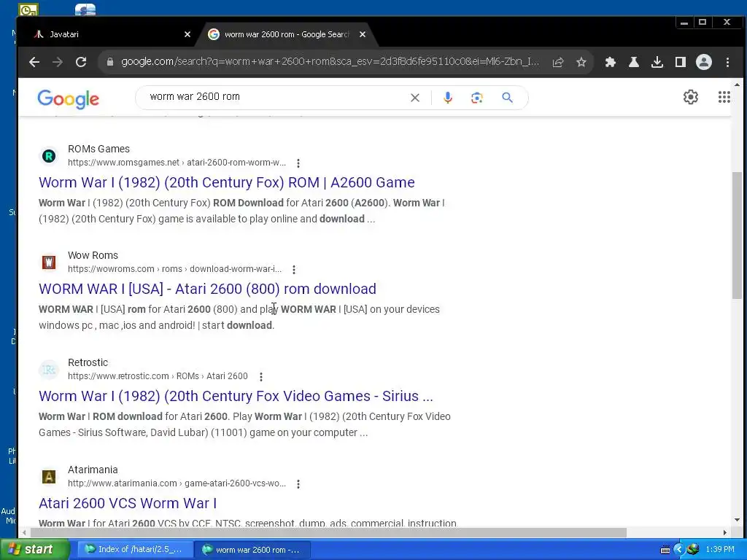Click the retrostic.com URL breadcrumb
Image resolution: width=747 pixels, height=560 pixels.
158,376
